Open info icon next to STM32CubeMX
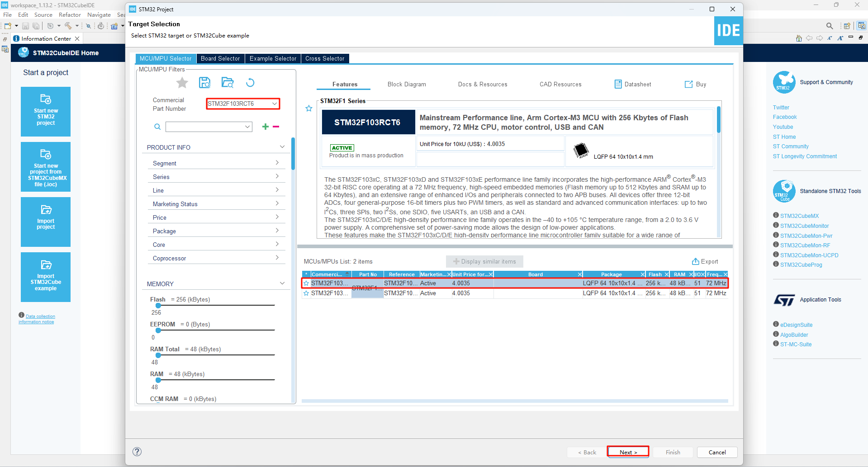 click(776, 215)
